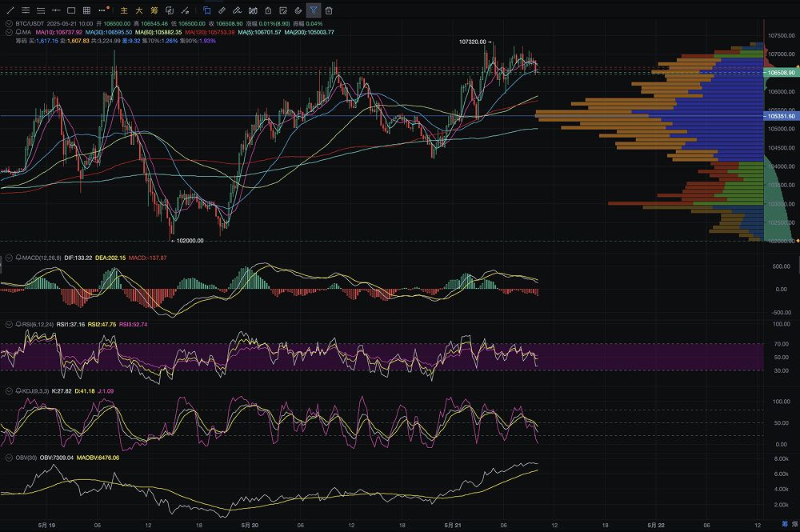
Task: Click the MACD alert bell icon
Action: pyautogui.click(x=18, y=258)
